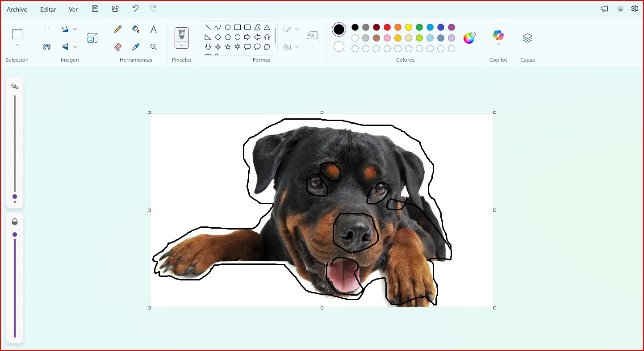
Task: Undo the last action
Action: 135,9
